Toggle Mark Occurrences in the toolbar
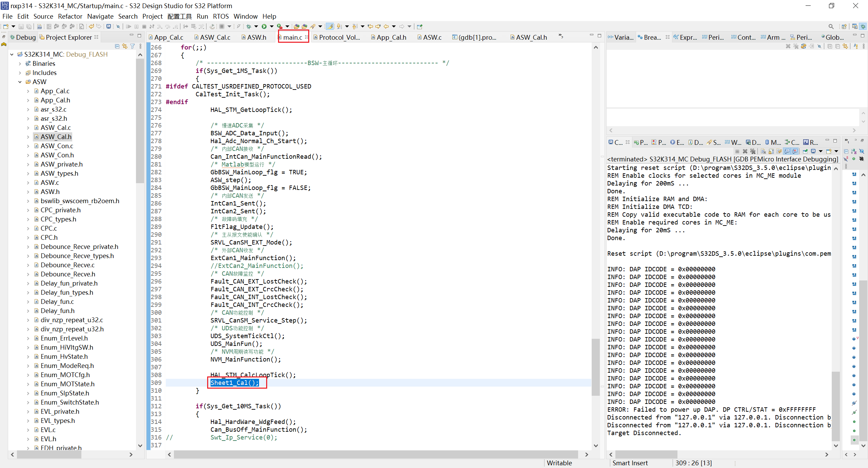The height and width of the screenshot is (468, 868). tap(330, 26)
